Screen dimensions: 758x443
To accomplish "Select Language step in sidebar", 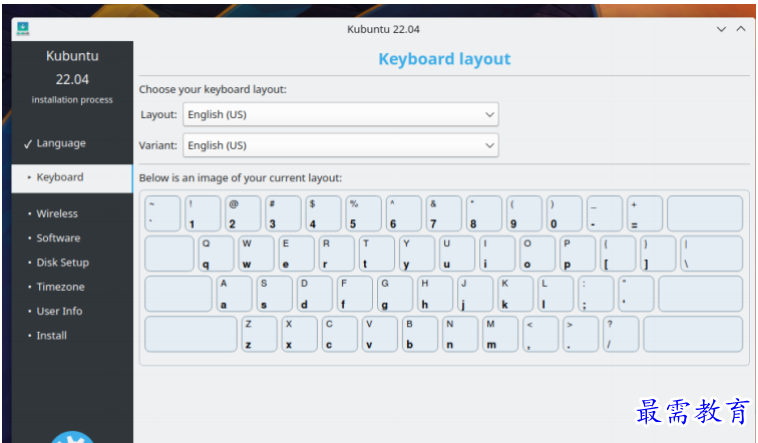I will [x=61, y=143].
